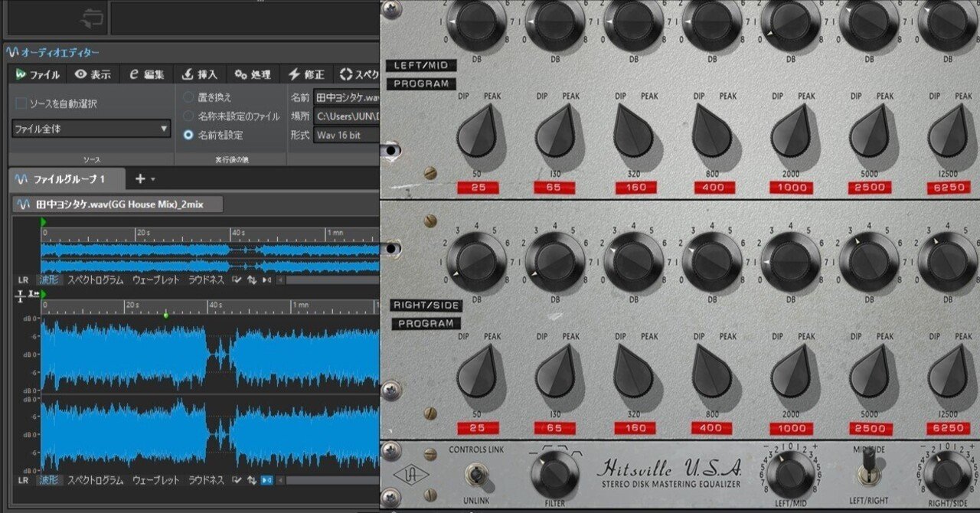980x513 pixels.
Task: Select the 名称未設定のファイル radio button
Action: click(x=188, y=116)
